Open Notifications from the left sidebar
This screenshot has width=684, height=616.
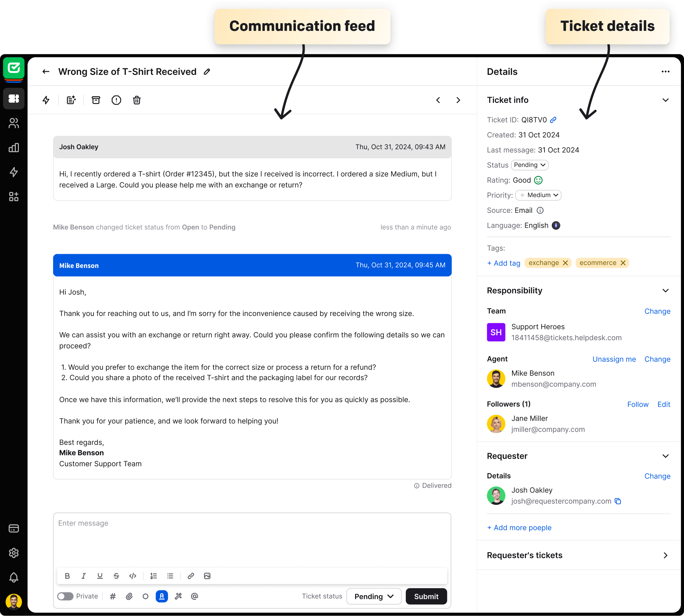(x=14, y=578)
